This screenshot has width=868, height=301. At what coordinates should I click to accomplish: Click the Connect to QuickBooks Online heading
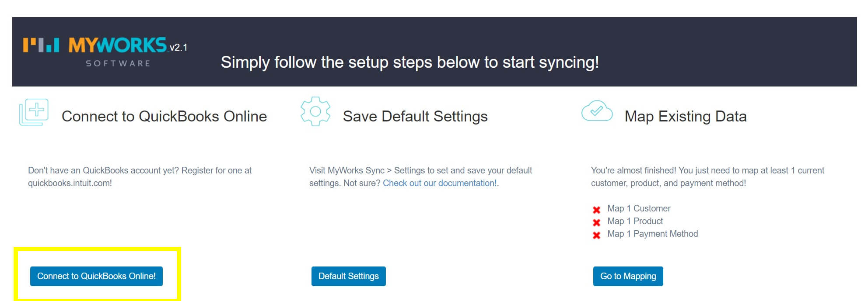164,116
